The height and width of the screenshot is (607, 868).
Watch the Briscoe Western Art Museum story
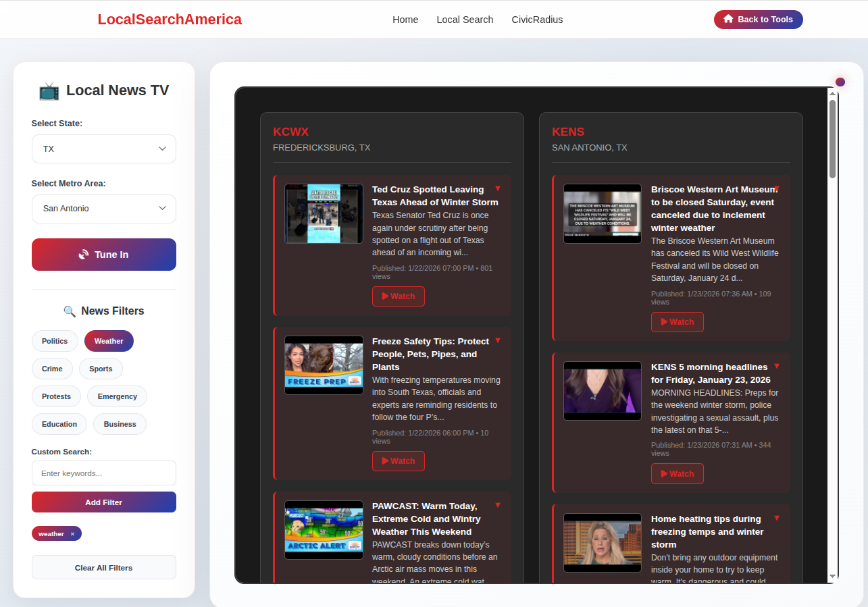pyautogui.click(x=677, y=322)
